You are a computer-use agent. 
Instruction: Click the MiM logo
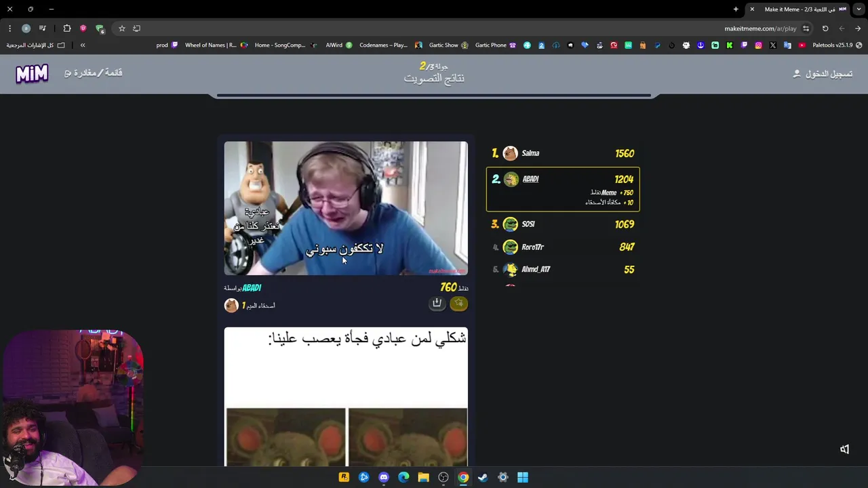32,73
